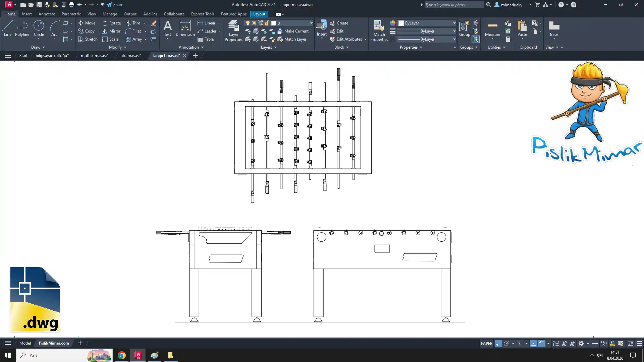Switch to the Annotate ribbon tab

[47, 14]
